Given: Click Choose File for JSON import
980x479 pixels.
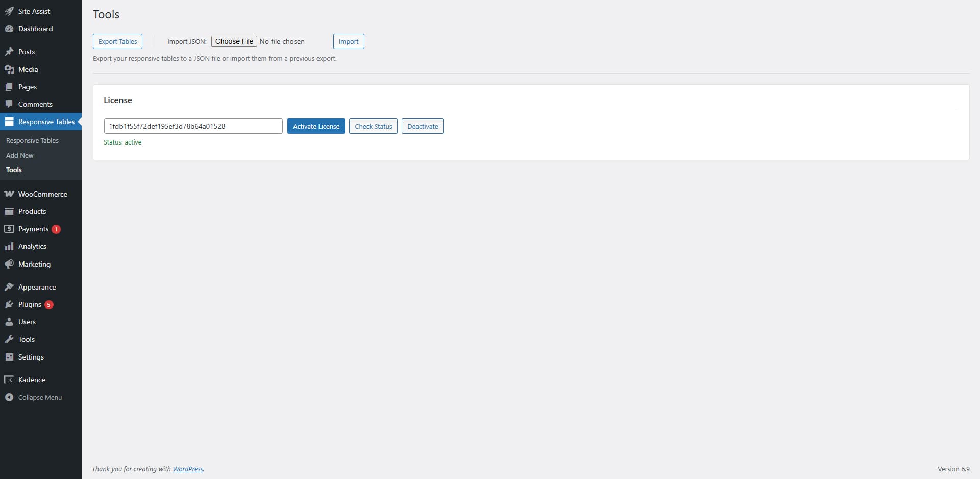Looking at the screenshot, I should pyautogui.click(x=234, y=41).
